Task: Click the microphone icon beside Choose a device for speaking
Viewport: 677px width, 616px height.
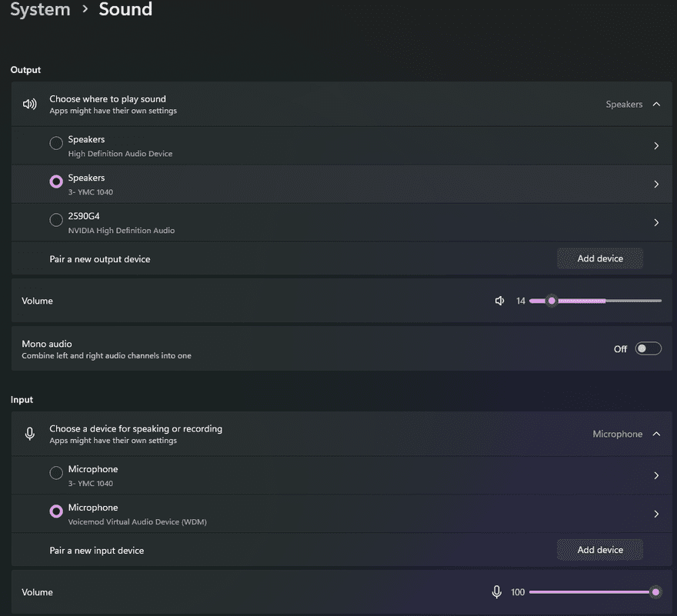Action: (x=30, y=434)
